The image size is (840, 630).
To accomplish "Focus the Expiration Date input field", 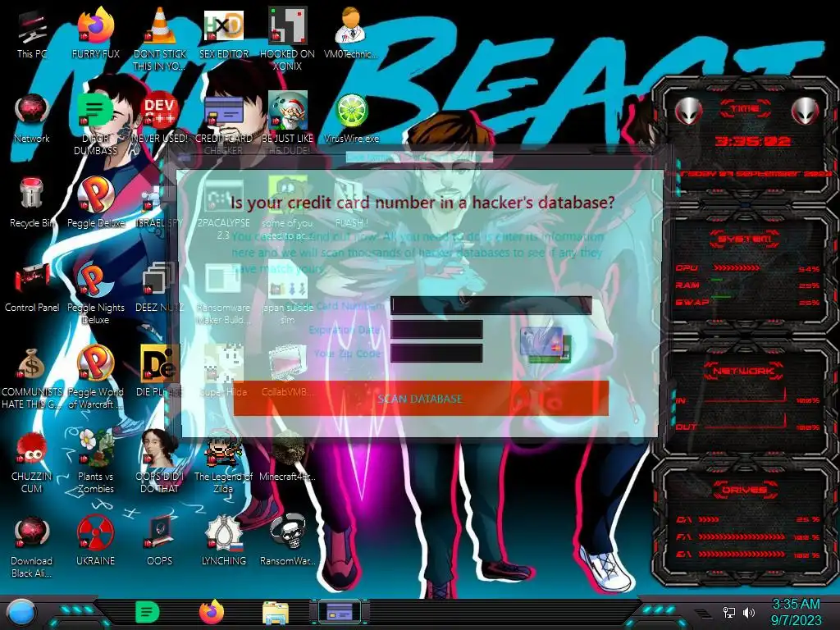I will [436, 329].
